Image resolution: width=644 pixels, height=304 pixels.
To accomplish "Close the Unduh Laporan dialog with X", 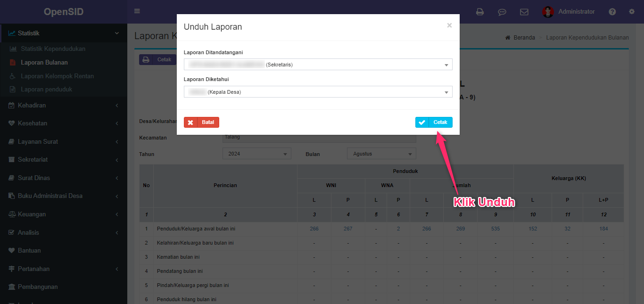I will point(449,25).
